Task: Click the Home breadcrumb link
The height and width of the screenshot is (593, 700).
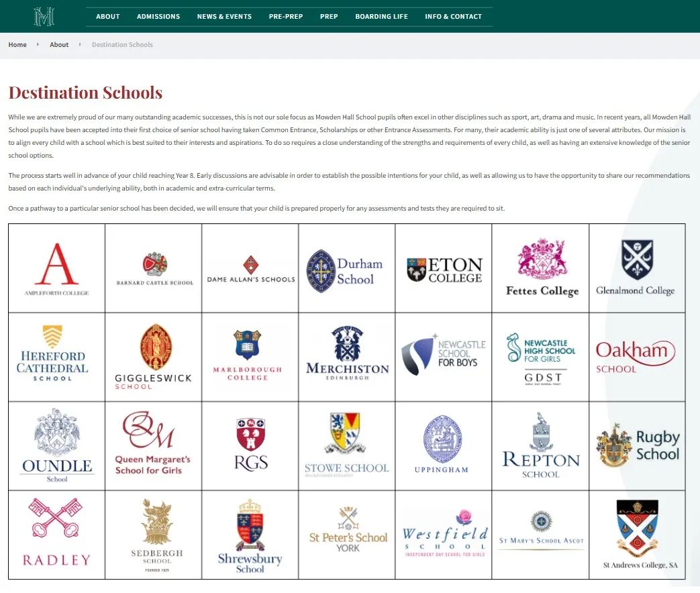Action: [x=17, y=45]
